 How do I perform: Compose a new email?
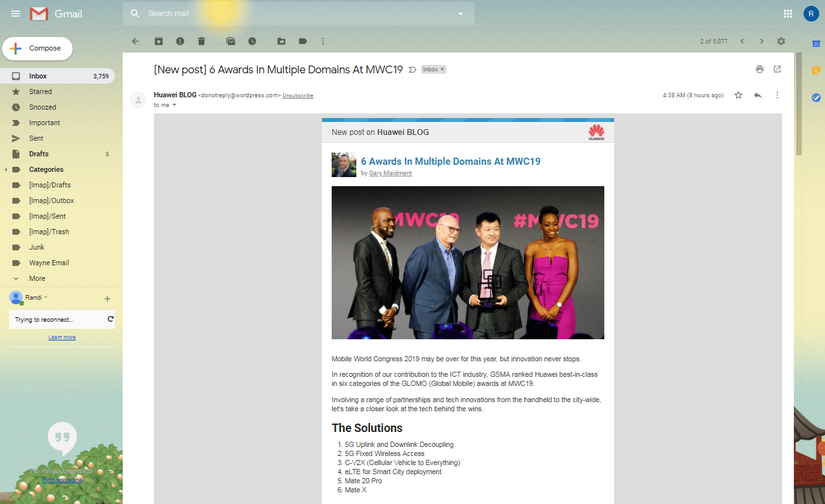(38, 48)
